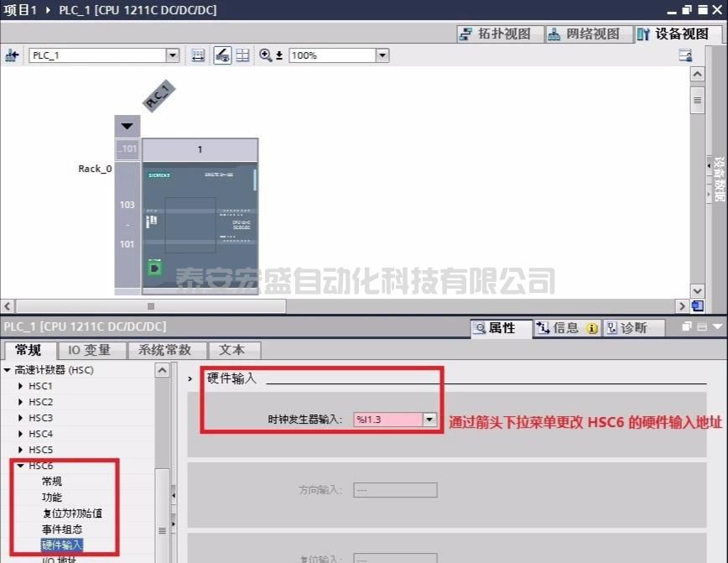Image resolution: width=728 pixels, height=563 pixels.
Task: Click the green PROFINET port on the CPU
Action: pos(153,268)
